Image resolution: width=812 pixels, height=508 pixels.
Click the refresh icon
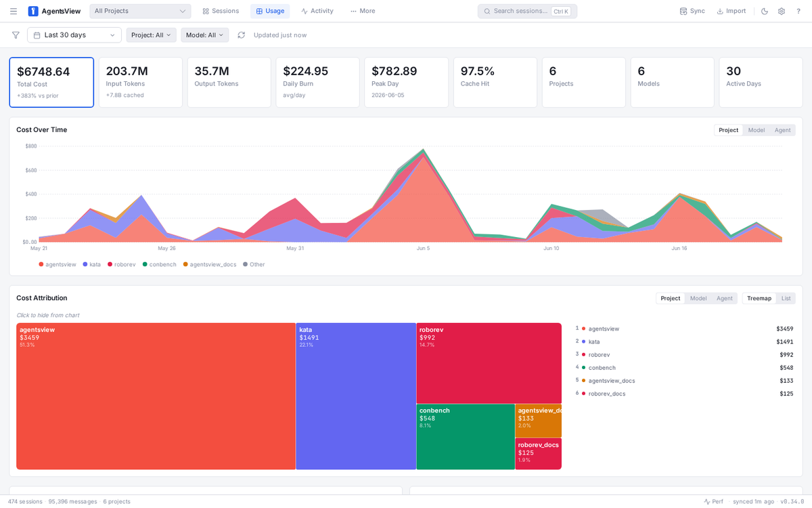(x=241, y=35)
